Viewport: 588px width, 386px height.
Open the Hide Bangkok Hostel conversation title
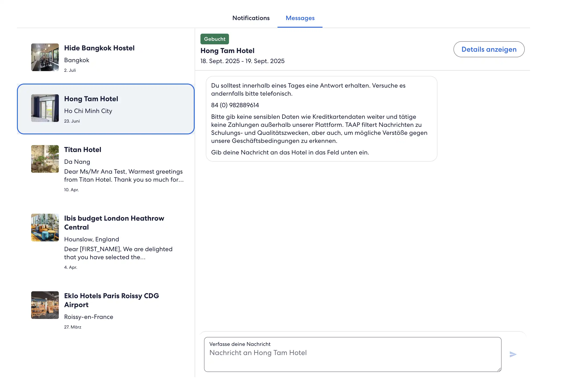(x=99, y=48)
